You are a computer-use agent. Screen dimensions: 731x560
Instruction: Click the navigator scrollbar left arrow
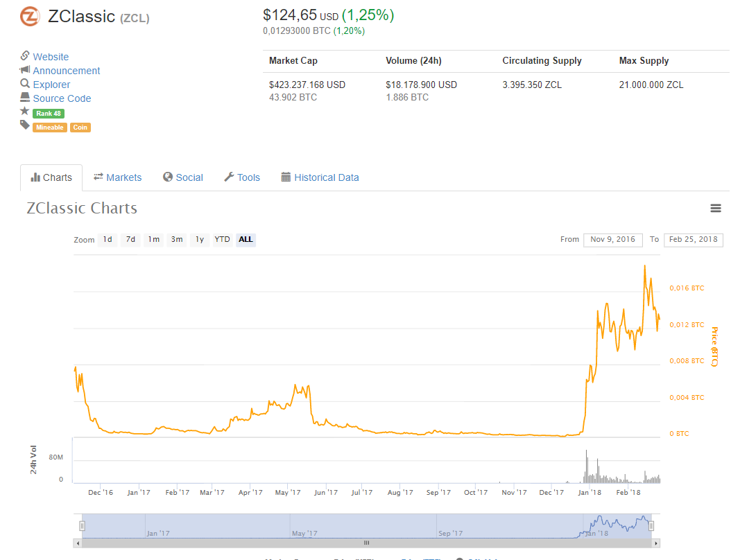click(x=78, y=543)
